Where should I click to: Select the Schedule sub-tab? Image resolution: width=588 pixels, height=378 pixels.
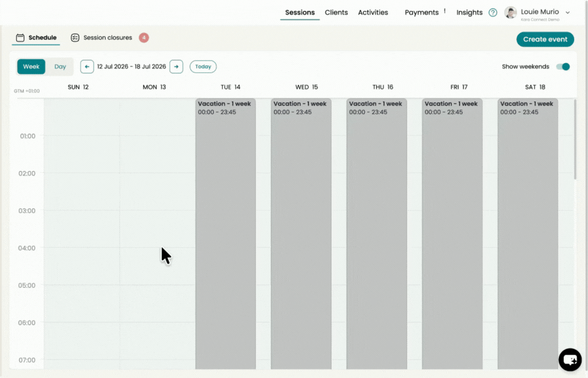click(x=36, y=37)
